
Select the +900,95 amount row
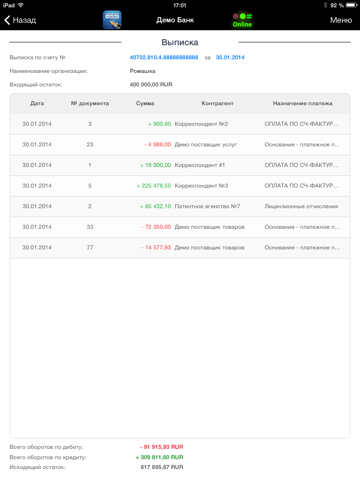tap(180, 124)
